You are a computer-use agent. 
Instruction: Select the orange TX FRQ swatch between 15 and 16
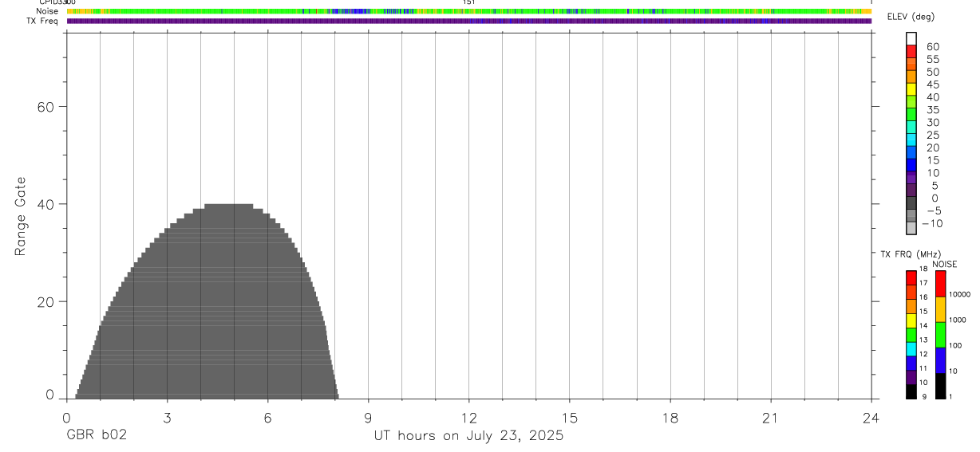point(911,307)
